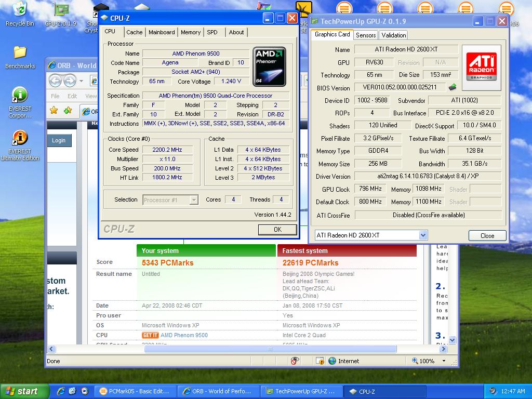Image resolution: width=532 pixels, height=399 pixels.
Task: Click the right arrow of horizontal scrollbar
Action: [443, 349]
